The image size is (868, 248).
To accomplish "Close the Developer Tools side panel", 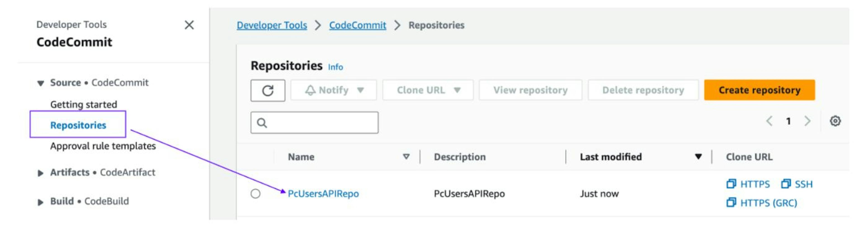I will coord(189,25).
